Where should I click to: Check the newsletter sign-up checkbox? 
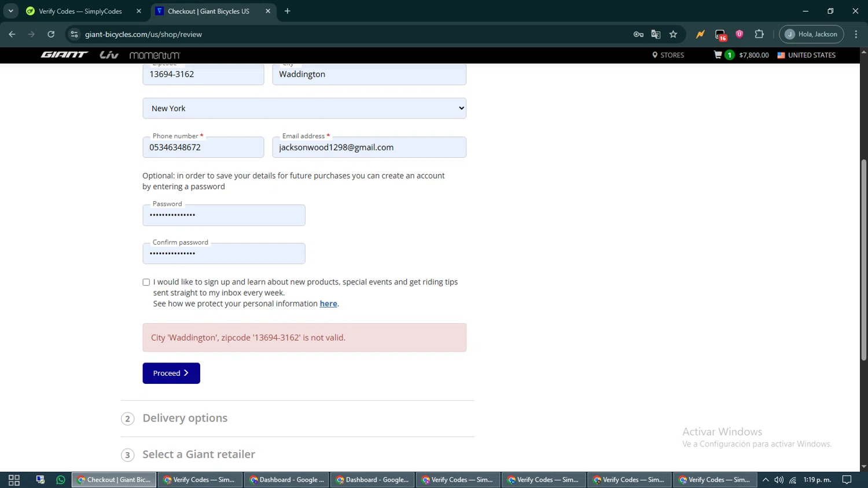click(x=146, y=282)
